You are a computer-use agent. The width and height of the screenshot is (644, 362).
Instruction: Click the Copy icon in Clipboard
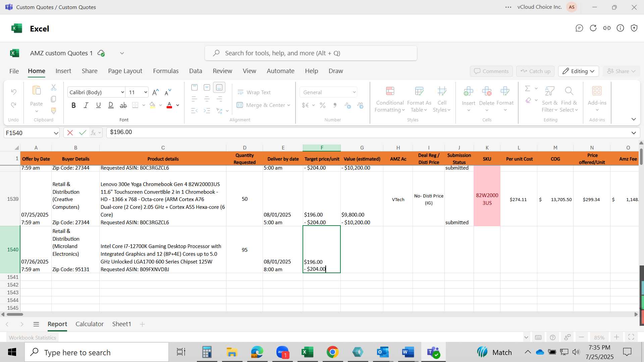pos(53,99)
